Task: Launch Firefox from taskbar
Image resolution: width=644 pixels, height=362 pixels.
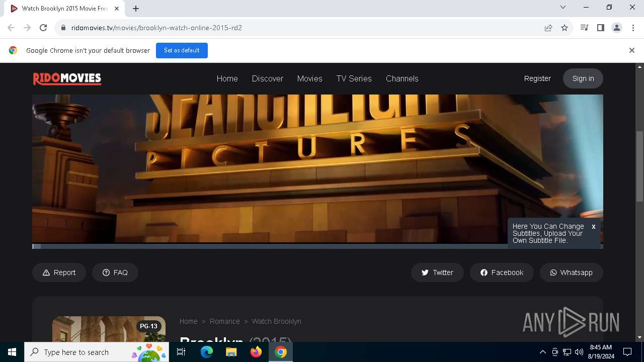Action: coord(256,352)
